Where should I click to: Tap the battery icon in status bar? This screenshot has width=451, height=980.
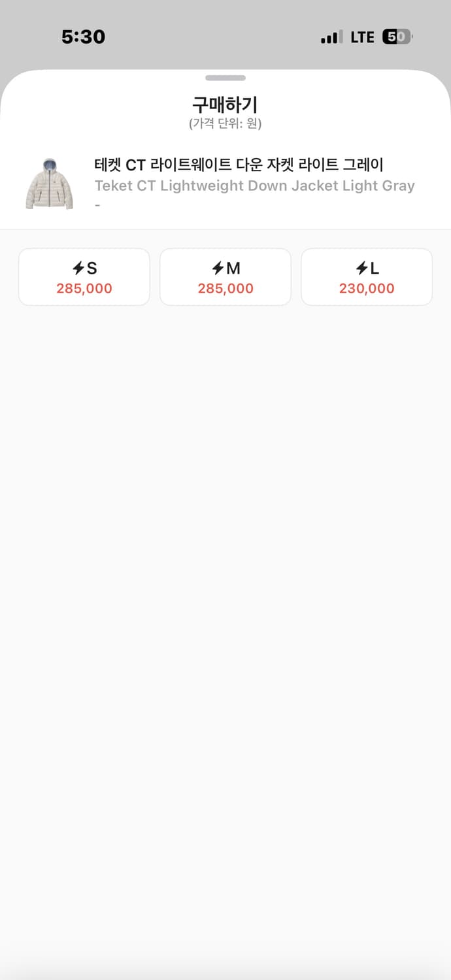click(397, 37)
